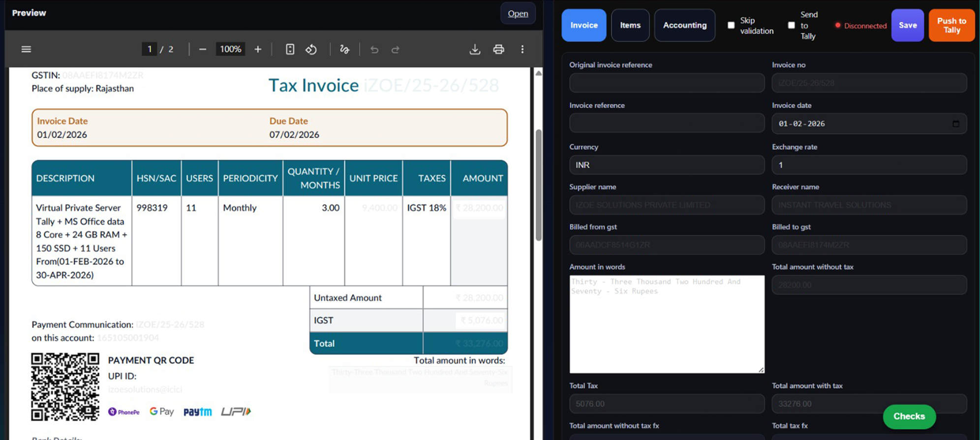Click the PDF preview vertical scrollbar
The height and width of the screenshot is (440, 980).
coord(539,185)
